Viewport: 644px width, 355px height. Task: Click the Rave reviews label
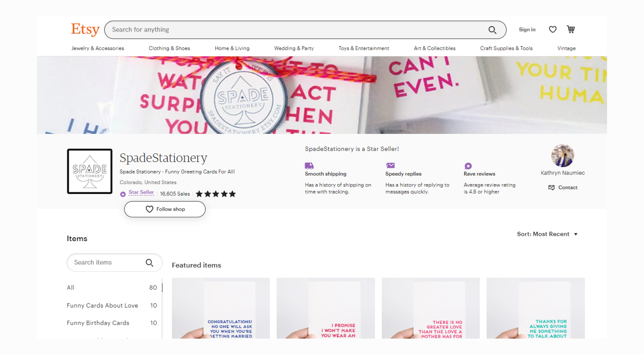coord(479,174)
